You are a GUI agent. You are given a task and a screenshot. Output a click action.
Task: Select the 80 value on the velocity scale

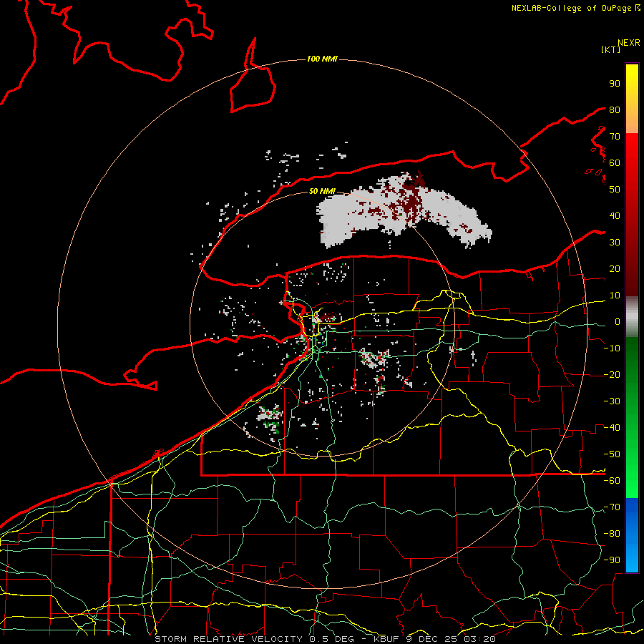(x=615, y=109)
